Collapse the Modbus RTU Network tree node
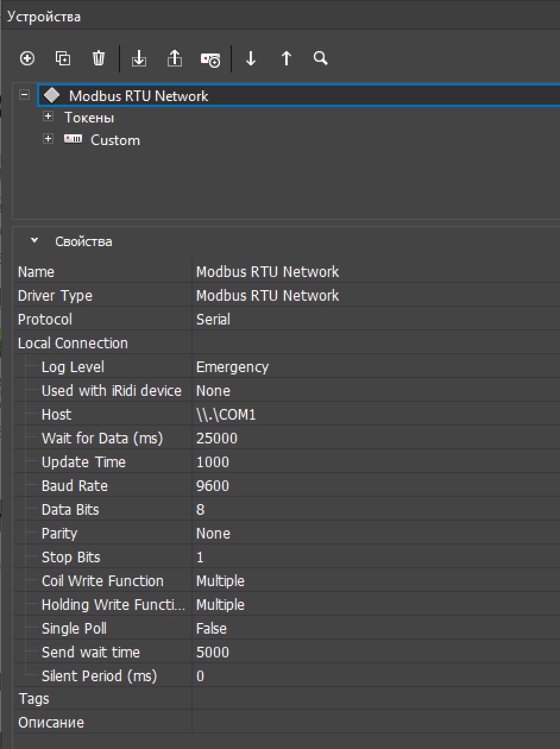The width and height of the screenshot is (560, 749). [24, 95]
